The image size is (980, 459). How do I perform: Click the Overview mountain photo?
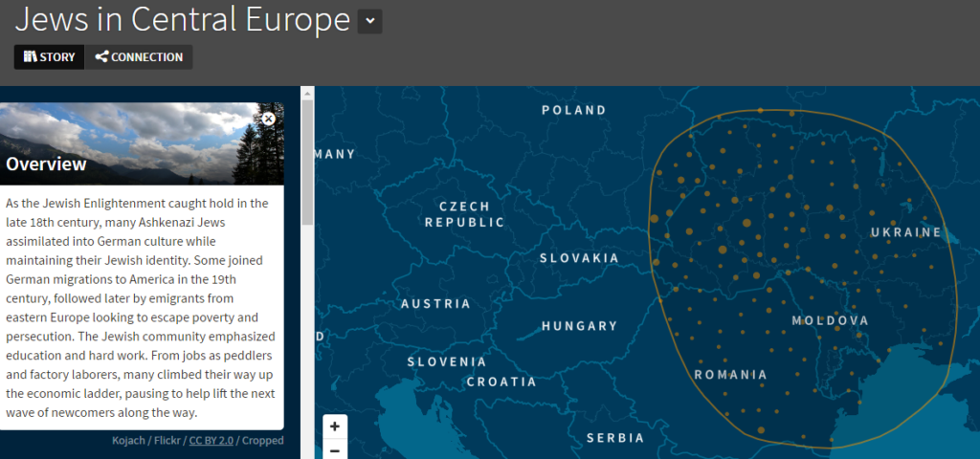click(142, 143)
